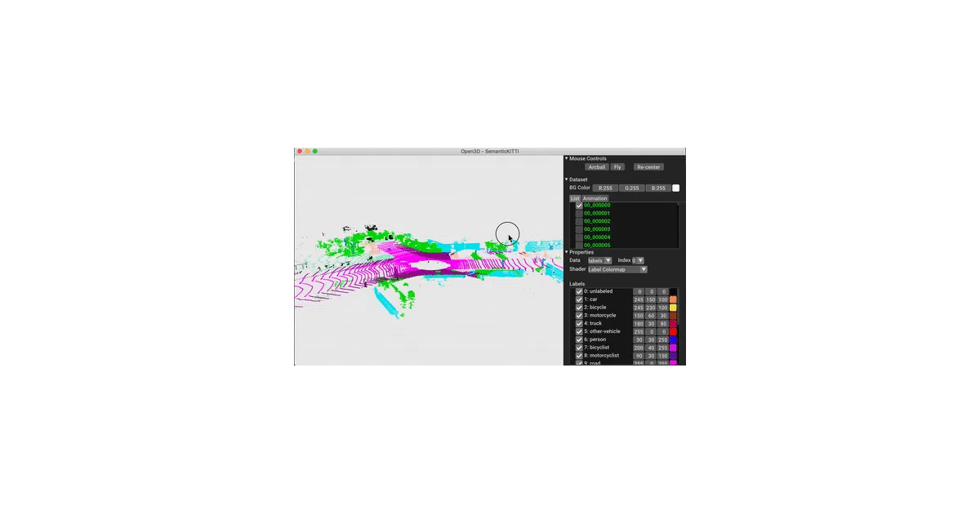Image resolution: width=980 pixels, height=514 pixels.
Task: Toggle the 5: other-vehicle label checkbox
Action: point(579,331)
